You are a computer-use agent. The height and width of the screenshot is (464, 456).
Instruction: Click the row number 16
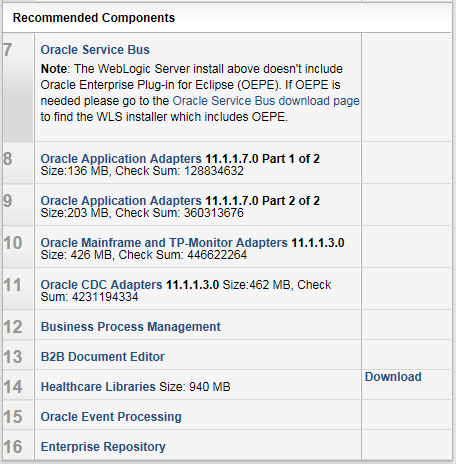[x=13, y=447]
